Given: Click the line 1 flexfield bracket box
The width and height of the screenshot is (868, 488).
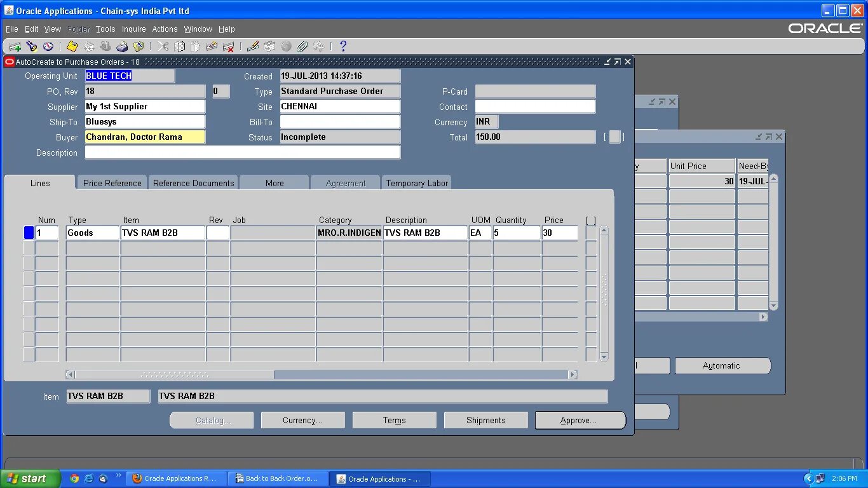Looking at the screenshot, I should tap(591, 233).
